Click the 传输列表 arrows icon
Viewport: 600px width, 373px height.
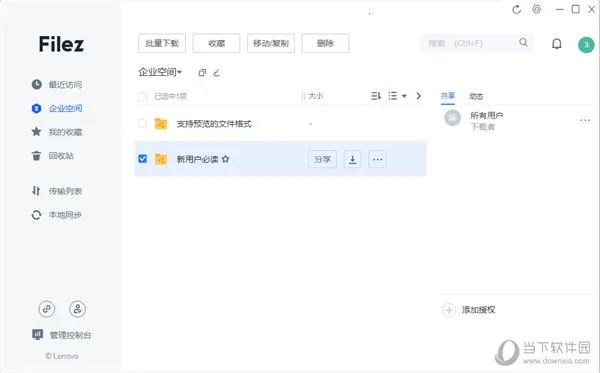[36, 191]
